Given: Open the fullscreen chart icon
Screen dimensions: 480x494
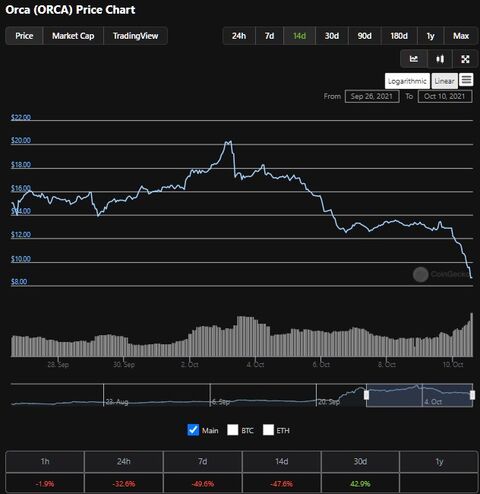Looking at the screenshot, I should click(465, 59).
